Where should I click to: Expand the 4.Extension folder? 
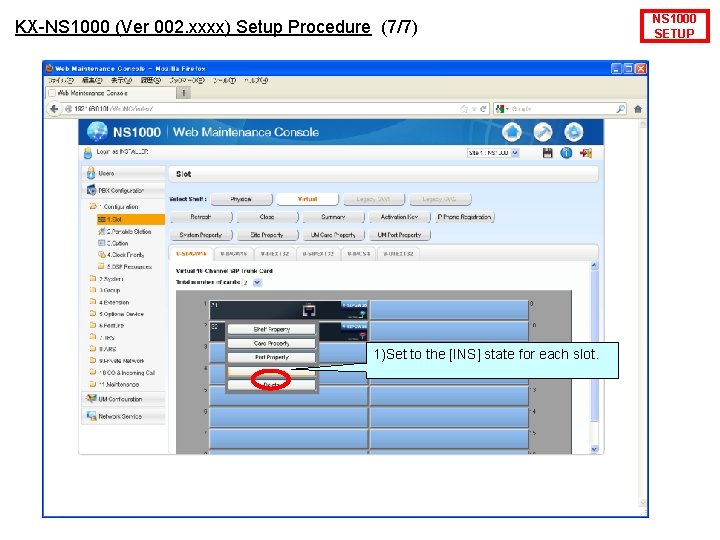[x=93, y=302]
